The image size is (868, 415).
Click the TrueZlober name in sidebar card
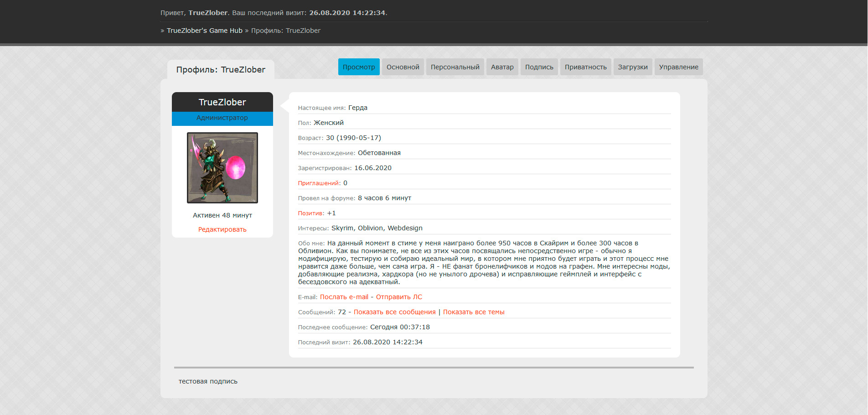pos(222,102)
